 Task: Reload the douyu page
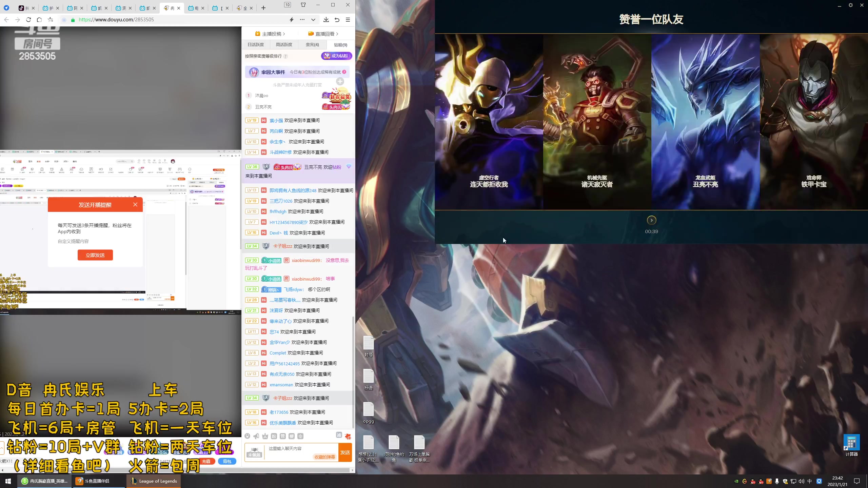[x=28, y=20]
